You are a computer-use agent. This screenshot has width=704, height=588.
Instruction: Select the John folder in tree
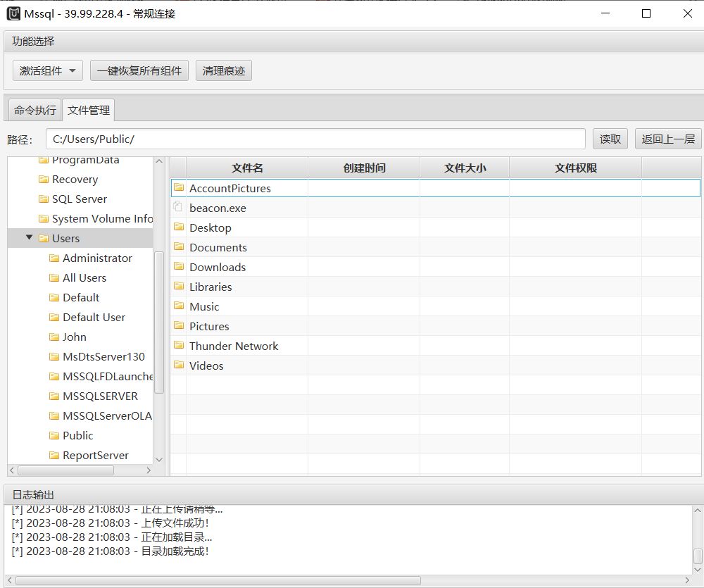coord(75,337)
